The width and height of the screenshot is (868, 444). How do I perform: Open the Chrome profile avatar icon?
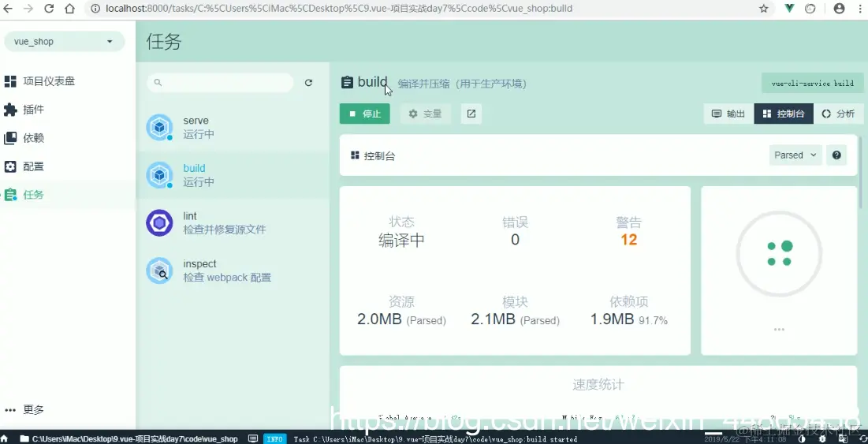(839, 9)
